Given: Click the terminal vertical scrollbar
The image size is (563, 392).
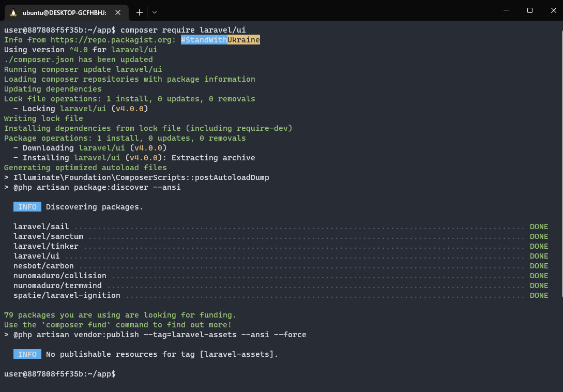Looking at the screenshot, I should point(561,163).
